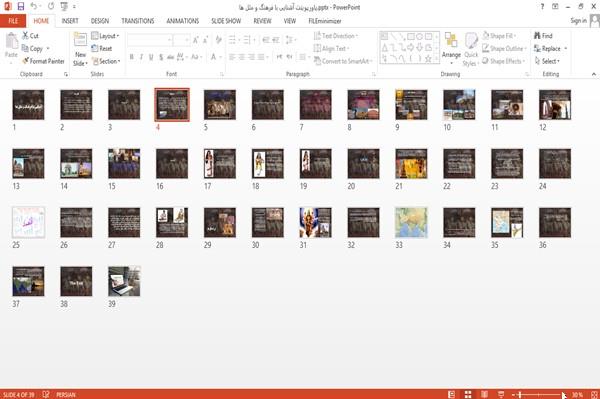Click Slide Show icon in status bar
Viewport: 600px width, 399px height.
pos(501,394)
